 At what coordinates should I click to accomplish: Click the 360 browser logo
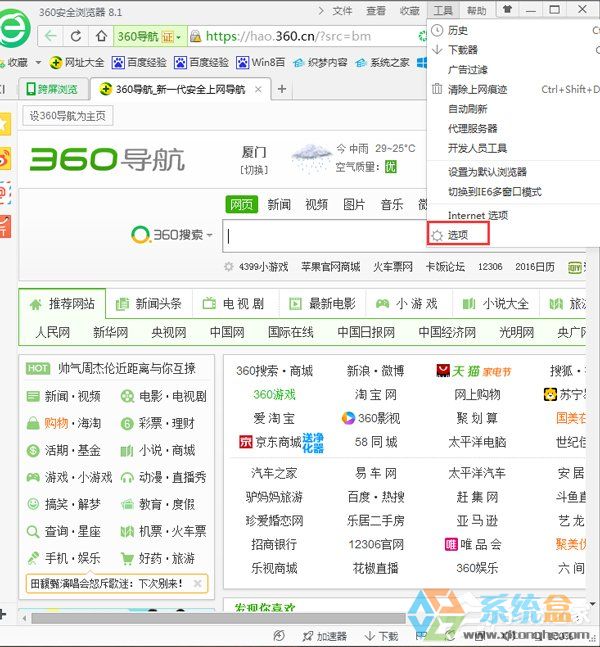point(14,28)
